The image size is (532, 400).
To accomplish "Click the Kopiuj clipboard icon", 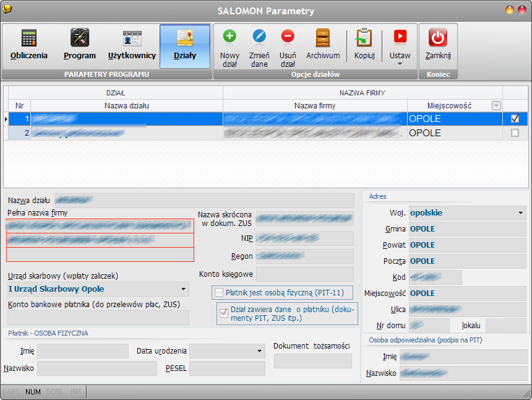I will point(364,37).
